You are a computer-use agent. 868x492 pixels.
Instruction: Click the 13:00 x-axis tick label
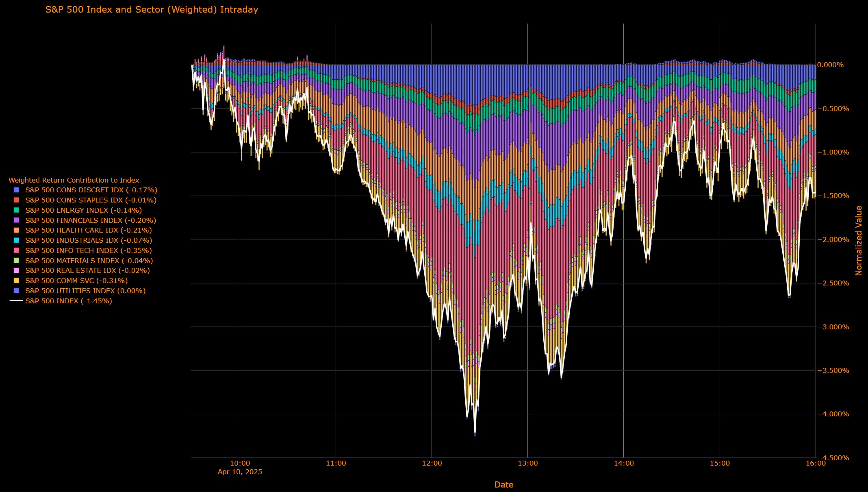coord(528,463)
